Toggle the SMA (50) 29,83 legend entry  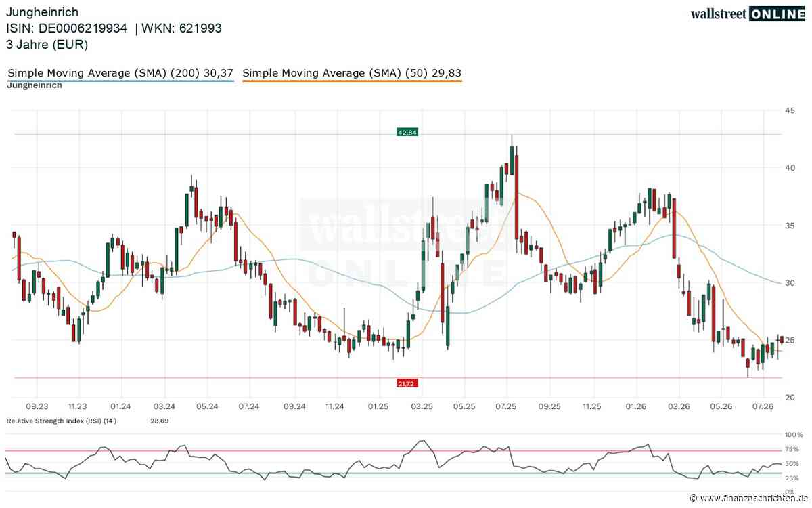[352, 72]
